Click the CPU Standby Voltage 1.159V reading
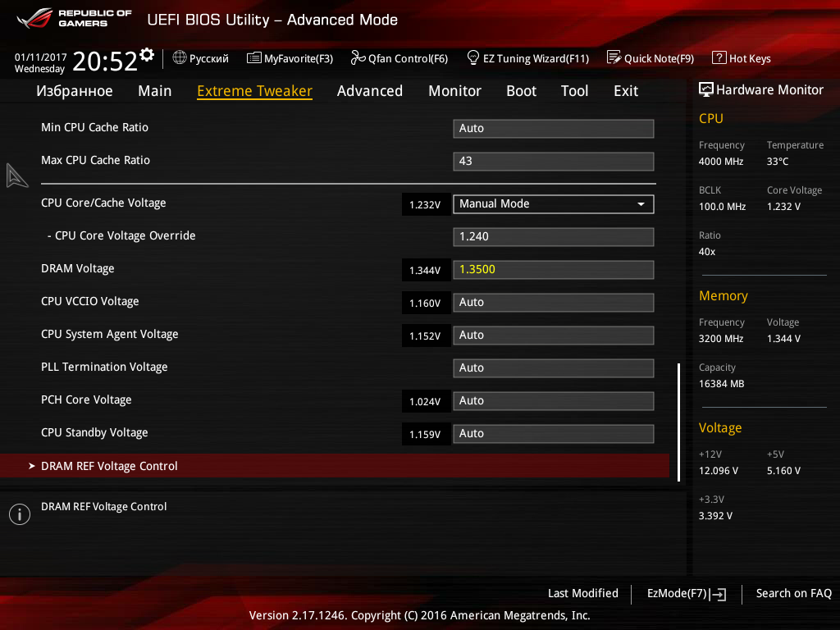This screenshot has width=840, height=630. tap(425, 435)
